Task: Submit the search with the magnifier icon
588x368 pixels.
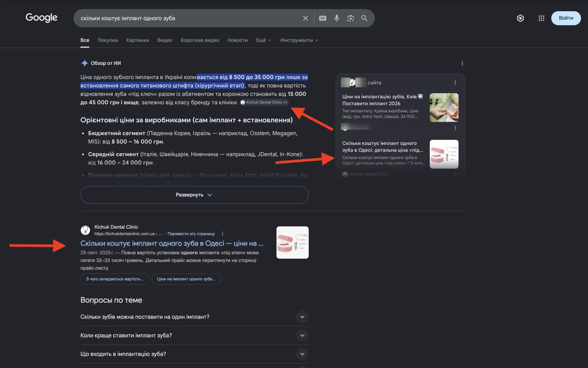Action: [364, 18]
